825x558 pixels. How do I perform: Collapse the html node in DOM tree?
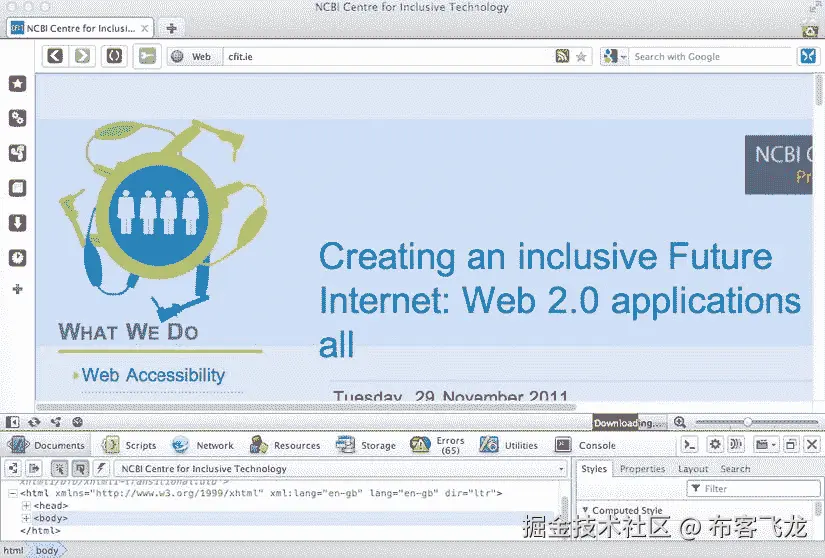[x=13, y=493]
